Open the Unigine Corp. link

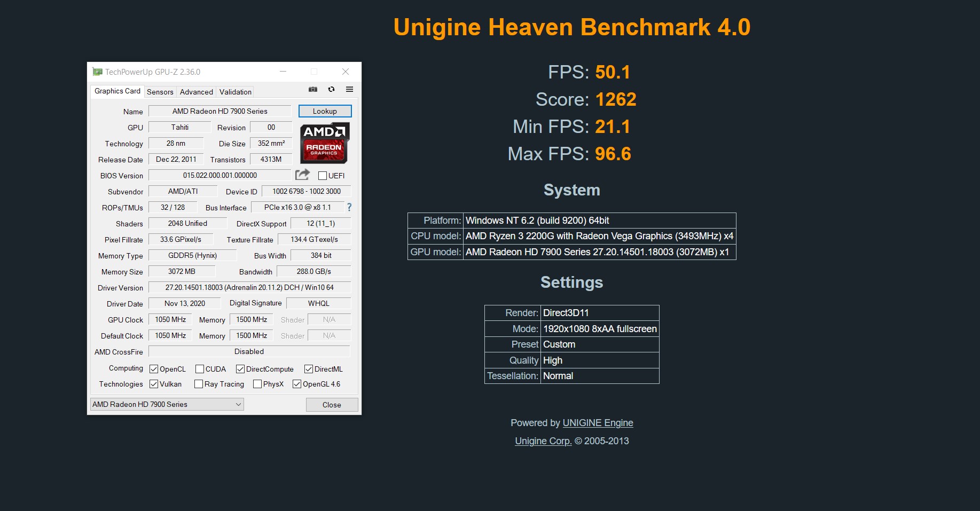pos(543,441)
